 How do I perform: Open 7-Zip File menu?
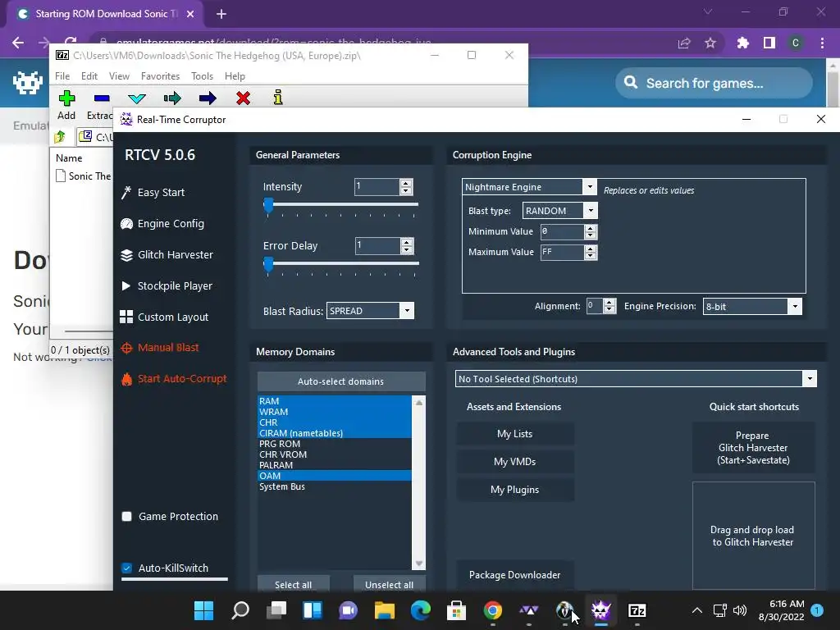(62, 76)
